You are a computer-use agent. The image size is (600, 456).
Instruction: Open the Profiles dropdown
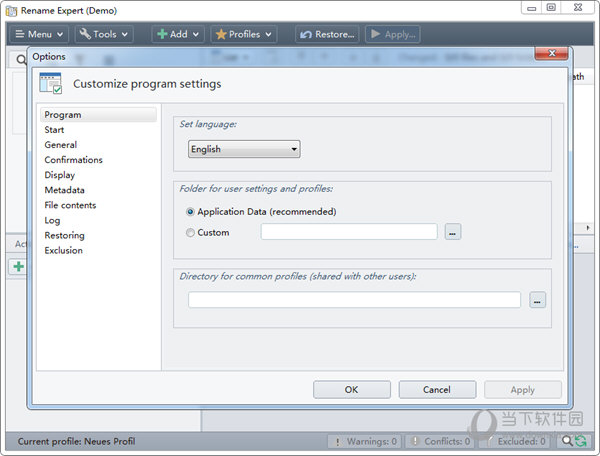(x=244, y=34)
